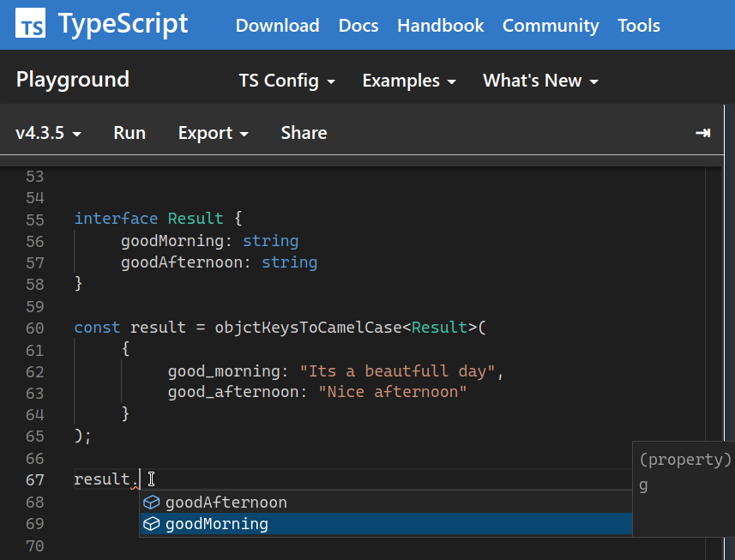Viewport: 735px width, 560px height.
Task: Open the What's New dropdown
Action: click(540, 81)
